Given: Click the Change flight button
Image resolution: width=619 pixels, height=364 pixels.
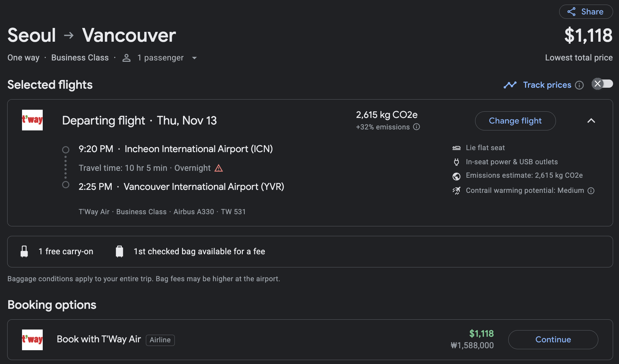Looking at the screenshot, I should pyautogui.click(x=515, y=121).
